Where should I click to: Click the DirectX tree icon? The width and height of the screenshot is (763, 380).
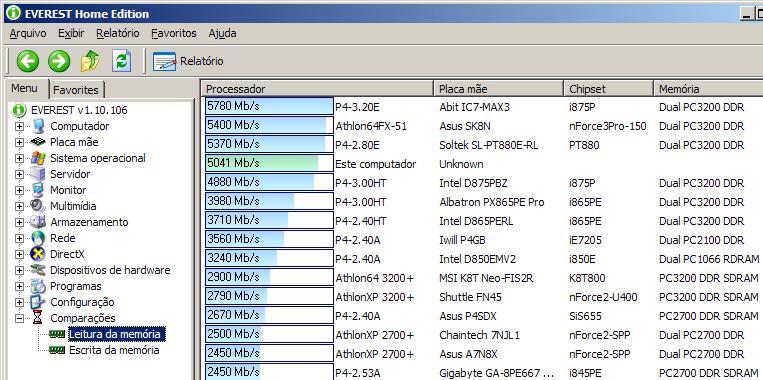click(x=38, y=254)
